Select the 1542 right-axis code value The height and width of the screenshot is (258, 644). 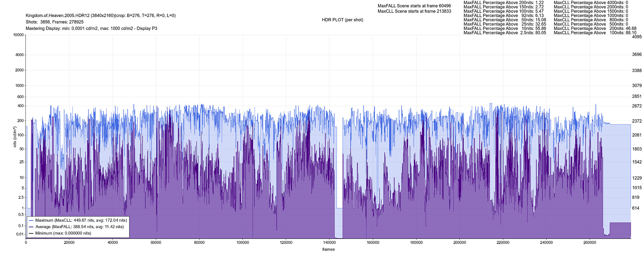637,162
